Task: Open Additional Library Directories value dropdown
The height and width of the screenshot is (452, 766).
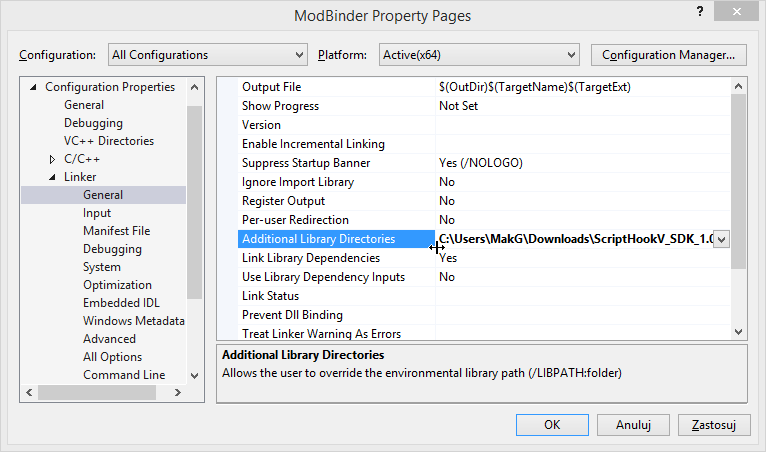Action: 720,239
